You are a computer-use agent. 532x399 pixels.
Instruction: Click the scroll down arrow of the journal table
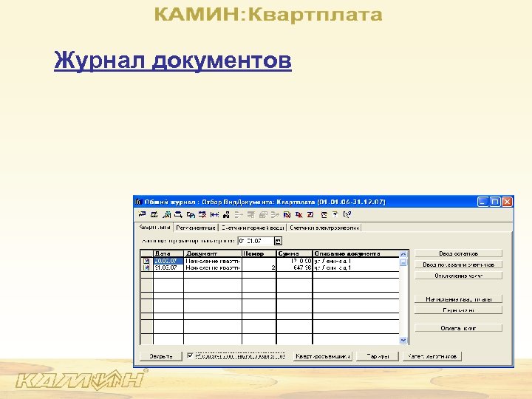(403, 340)
